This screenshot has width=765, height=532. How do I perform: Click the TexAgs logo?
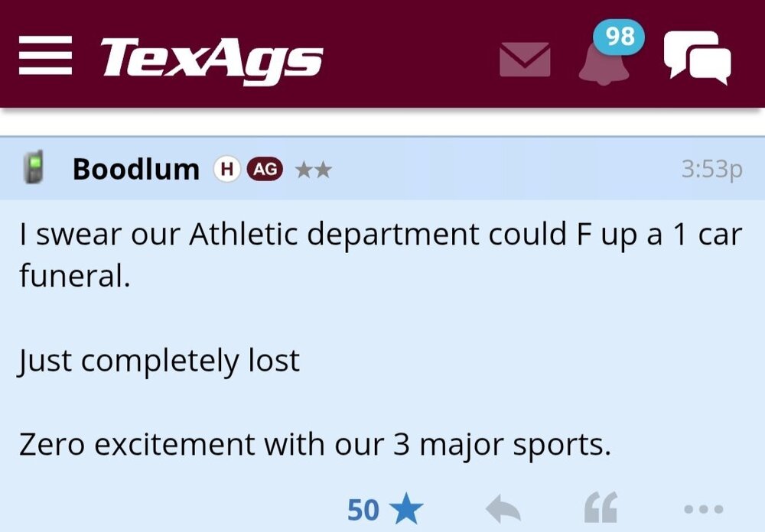pos(211,58)
